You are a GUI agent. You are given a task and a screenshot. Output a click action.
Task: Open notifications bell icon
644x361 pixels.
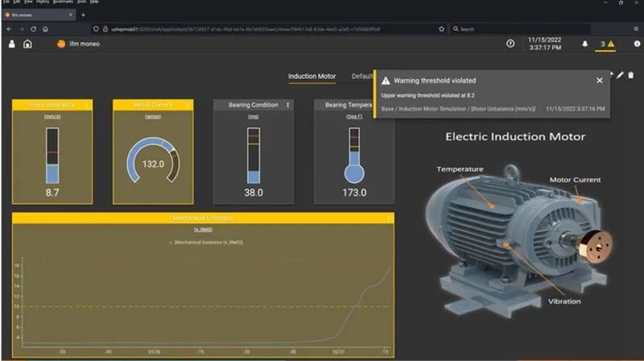point(584,44)
